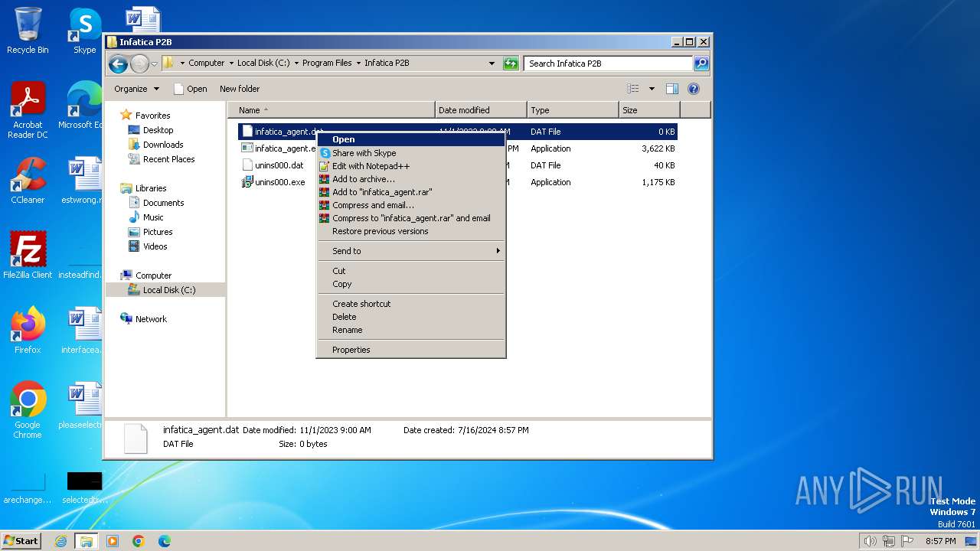Select Add to archive... menu entry

(x=411, y=179)
